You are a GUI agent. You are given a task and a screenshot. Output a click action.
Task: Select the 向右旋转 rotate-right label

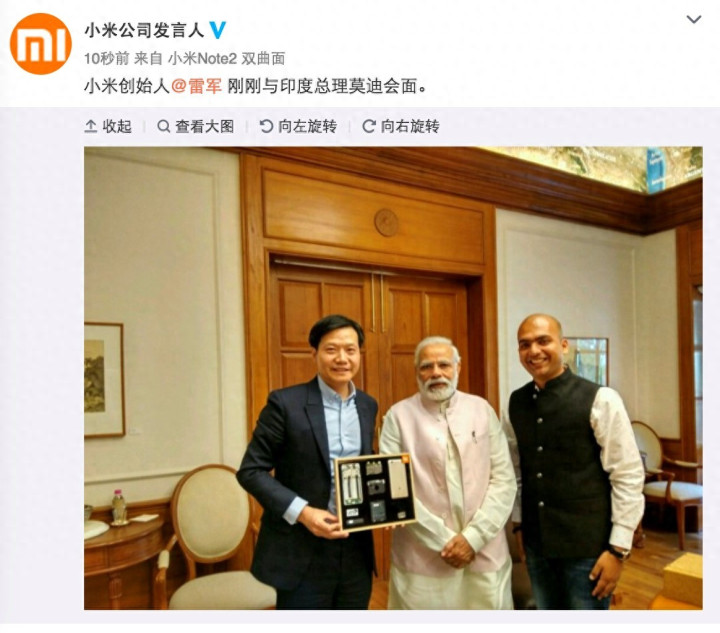[410, 126]
